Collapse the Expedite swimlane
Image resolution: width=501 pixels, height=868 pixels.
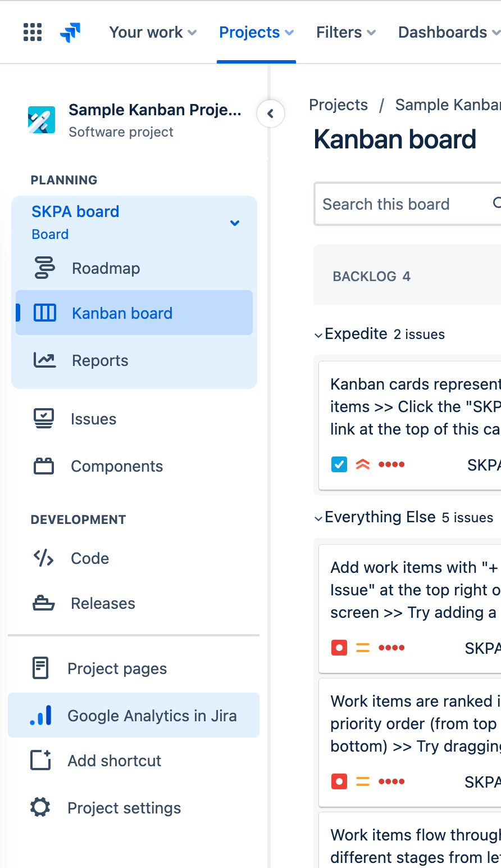(x=318, y=335)
